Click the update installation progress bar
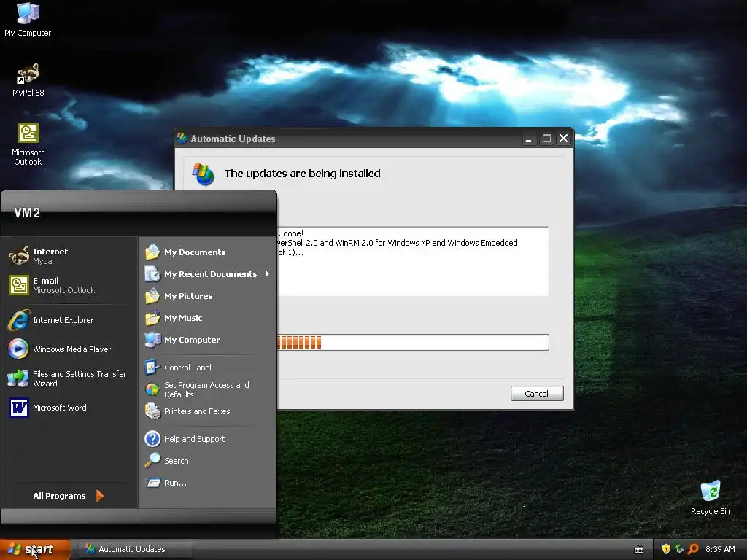The width and height of the screenshot is (747, 560). [x=413, y=343]
